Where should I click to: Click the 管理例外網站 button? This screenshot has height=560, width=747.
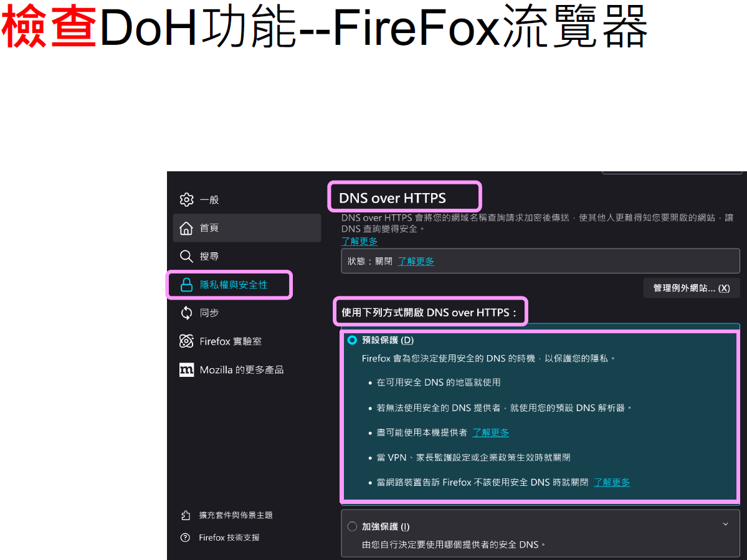691,288
